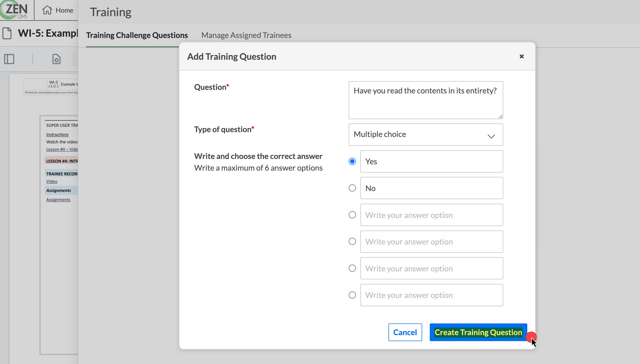This screenshot has width=640, height=364.
Task: Cancel the training question dialog
Action: pos(405,332)
